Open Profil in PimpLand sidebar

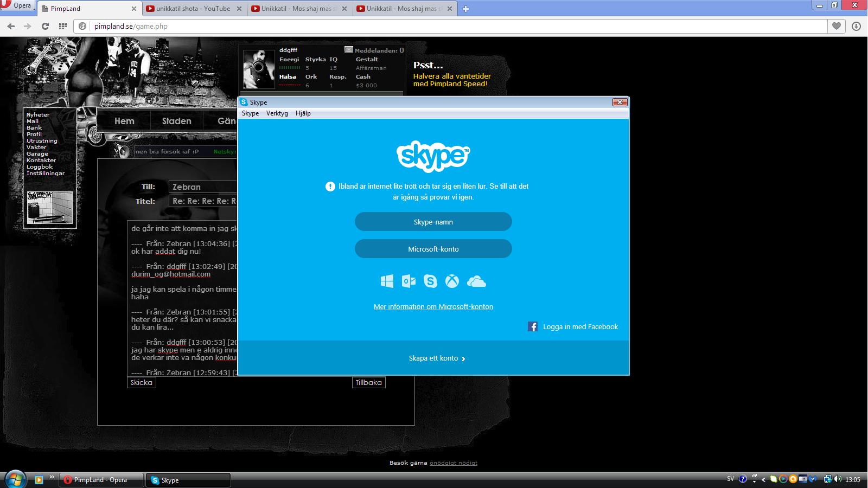click(34, 134)
